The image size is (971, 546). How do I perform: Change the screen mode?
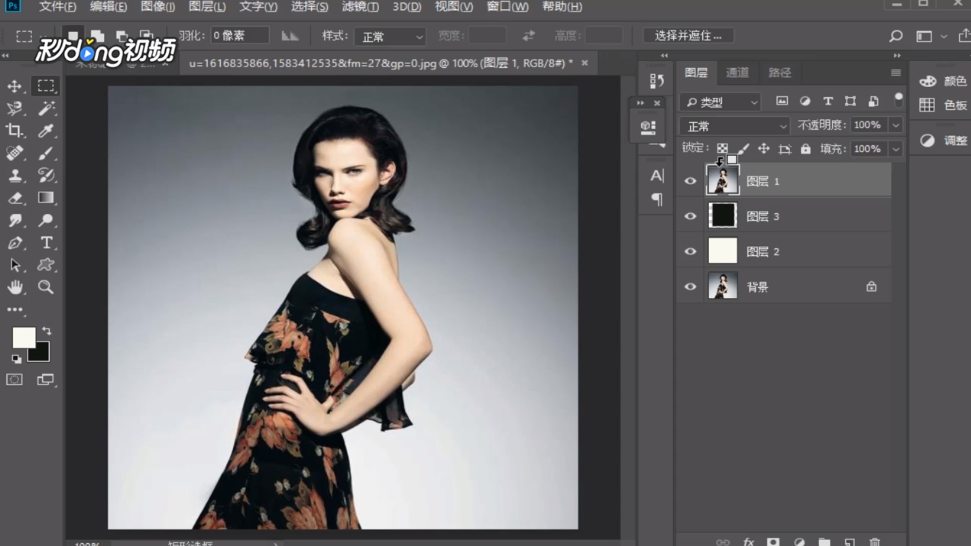point(45,379)
